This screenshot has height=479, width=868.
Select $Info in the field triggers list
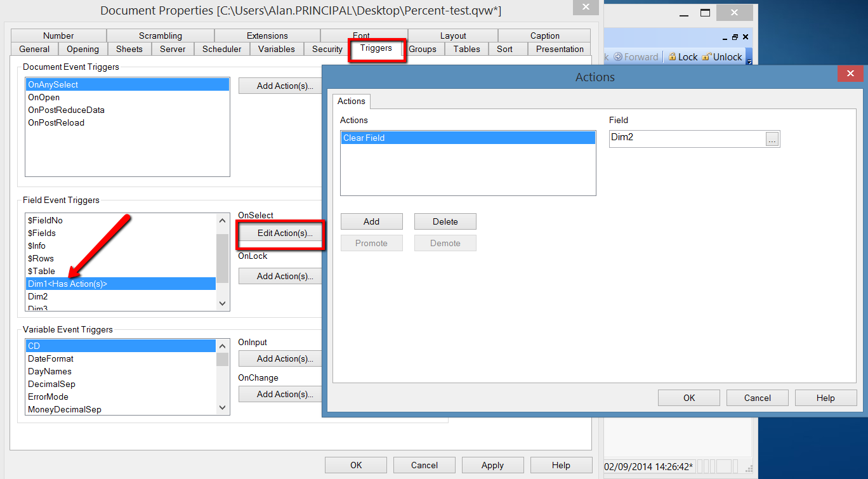(x=121, y=246)
